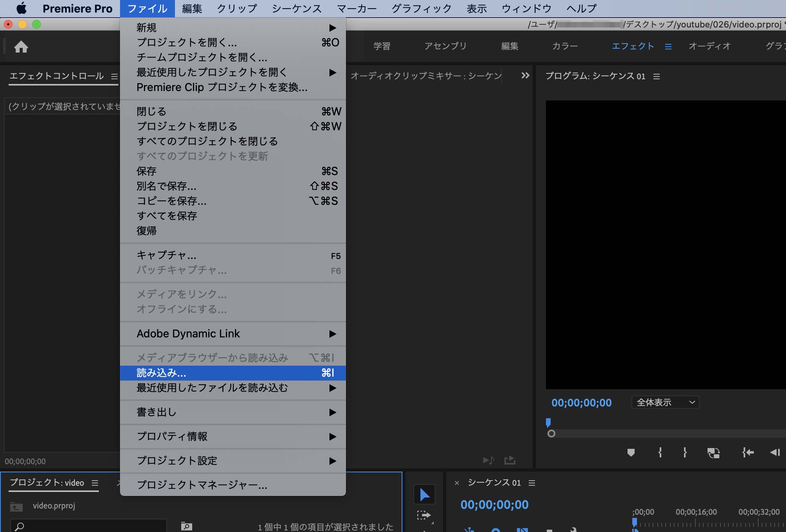The width and height of the screenshot is (786, 532).
Task: Choose 復帰 menu item
Action: point(233,231)
